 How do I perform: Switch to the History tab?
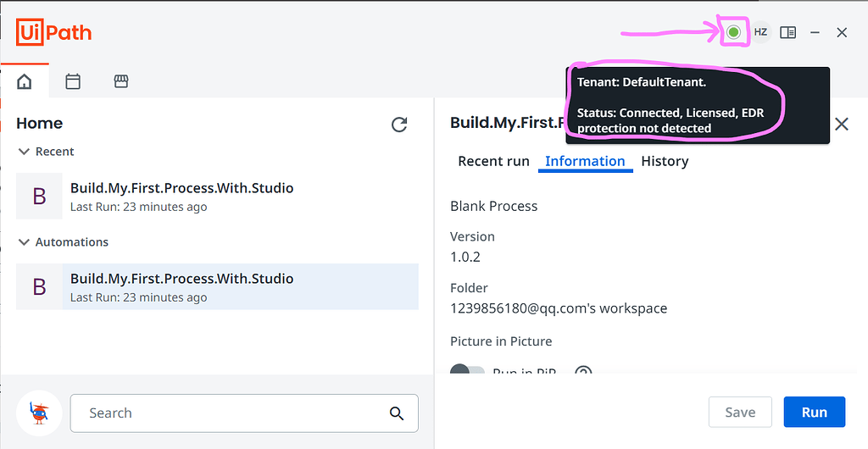tap(665, 161)
